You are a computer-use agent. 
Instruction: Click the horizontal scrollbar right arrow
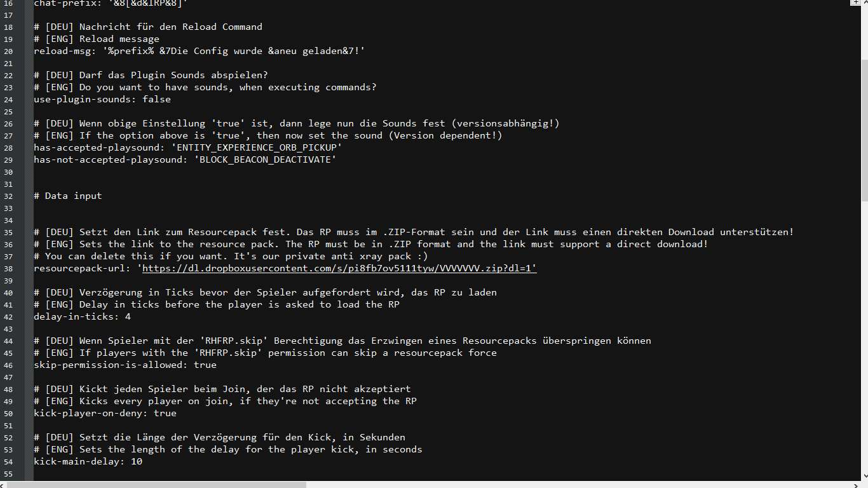[855, 484]
